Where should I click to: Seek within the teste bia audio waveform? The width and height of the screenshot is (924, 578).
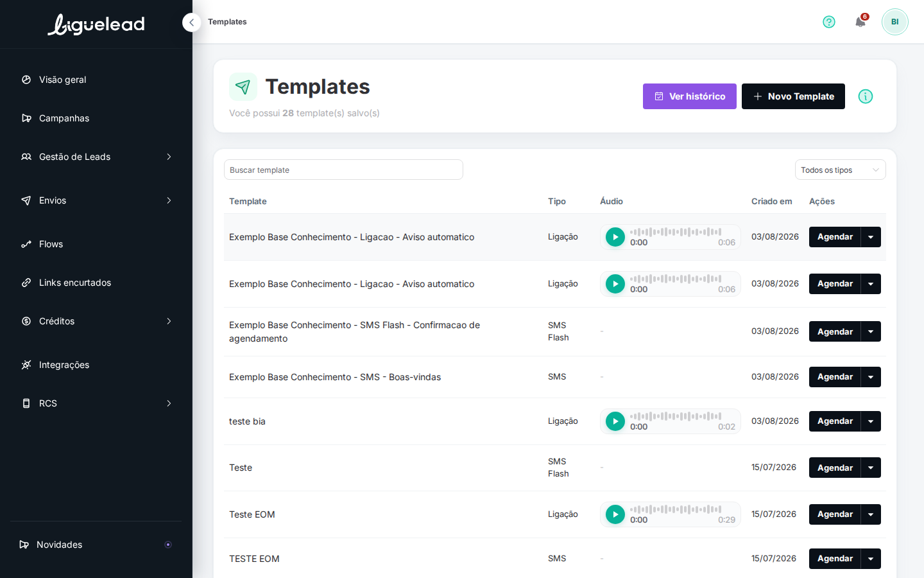(x=676, y=416)
